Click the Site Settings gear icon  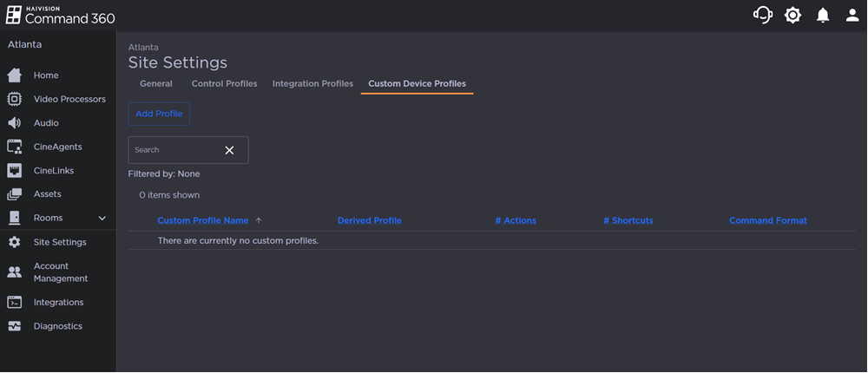pyautogui.click(x=15, y=242)
